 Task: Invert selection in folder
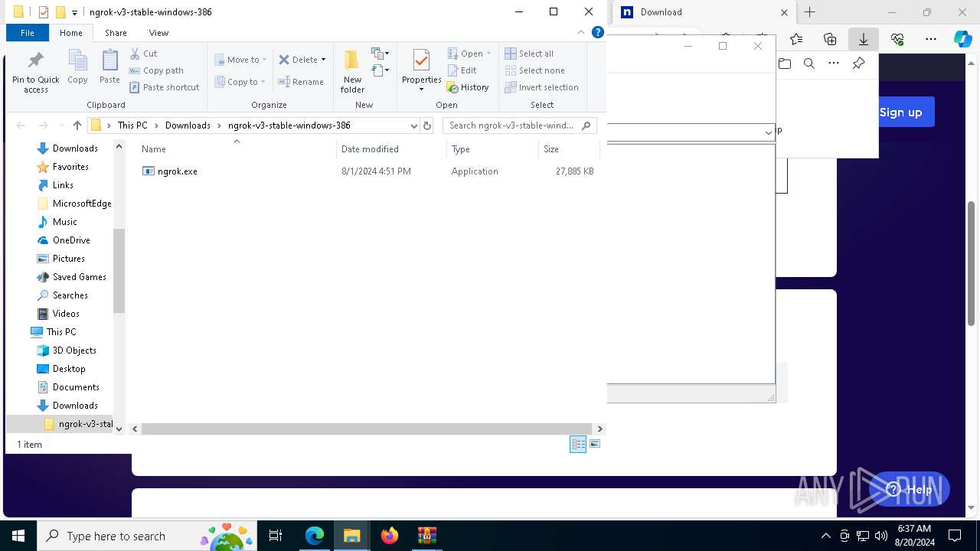tap(541, 87)
